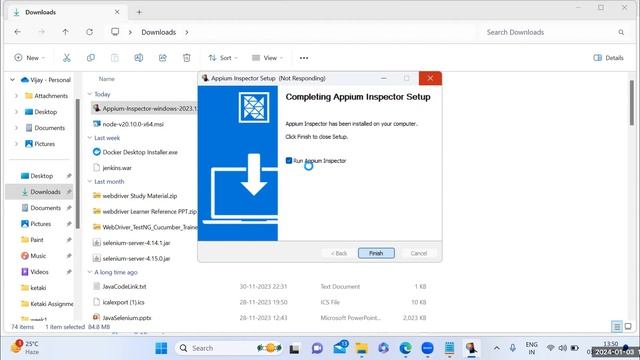Click the Delete trash icon in toolbar
640x360 pixels.
pyautogui.click(x=187, y=58)
